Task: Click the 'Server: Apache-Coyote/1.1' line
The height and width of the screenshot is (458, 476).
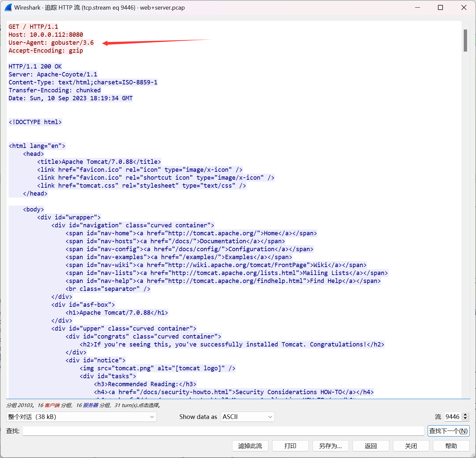Action: (x=53, y=74)
